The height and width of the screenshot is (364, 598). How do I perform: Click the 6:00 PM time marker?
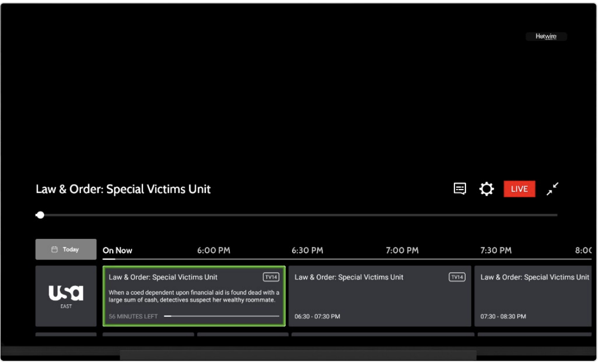(213, 251)
